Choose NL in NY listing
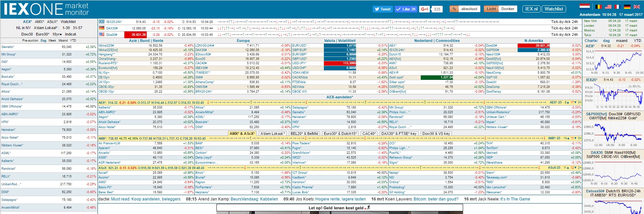 (23, 28)
